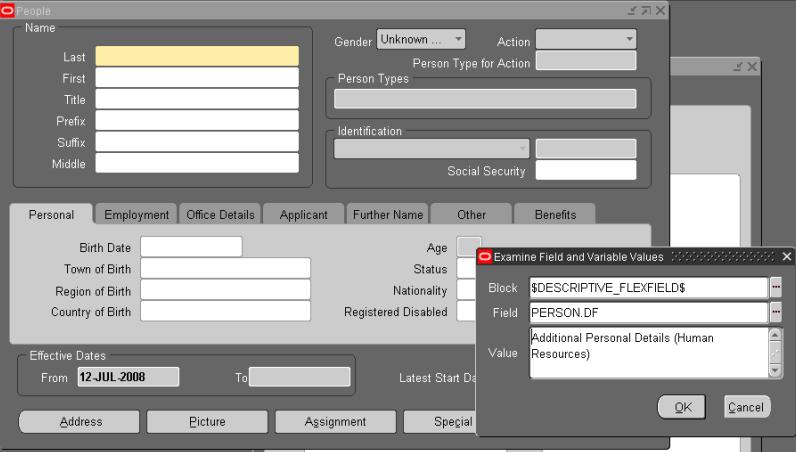Click the Country of Birth field
Viewport: 796px width, 452px height.
225,311
